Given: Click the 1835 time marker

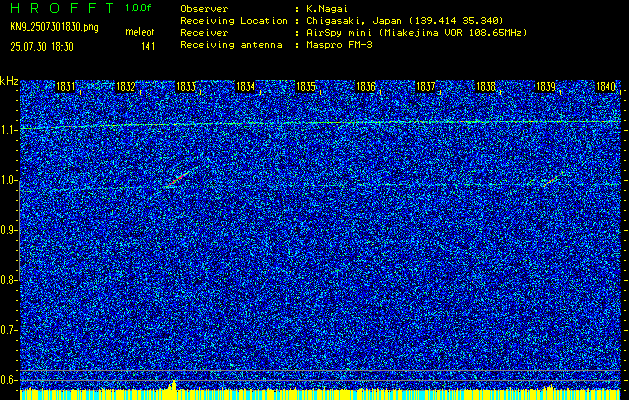Looking at the screenshot, I should [x=306, y=87].
